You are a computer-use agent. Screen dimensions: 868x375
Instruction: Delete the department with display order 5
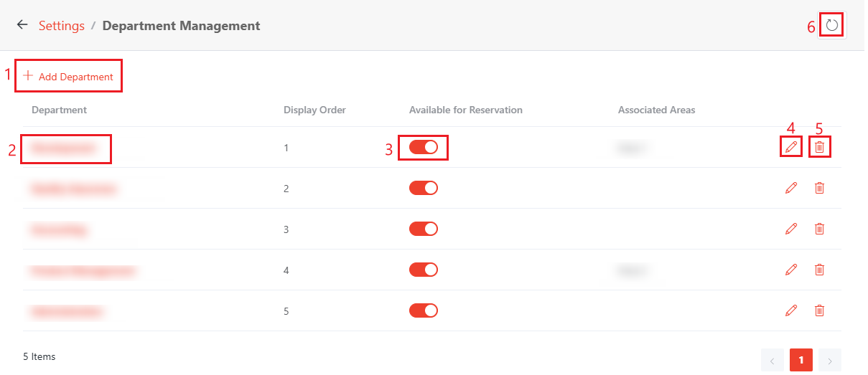click(x=819, y=310)
